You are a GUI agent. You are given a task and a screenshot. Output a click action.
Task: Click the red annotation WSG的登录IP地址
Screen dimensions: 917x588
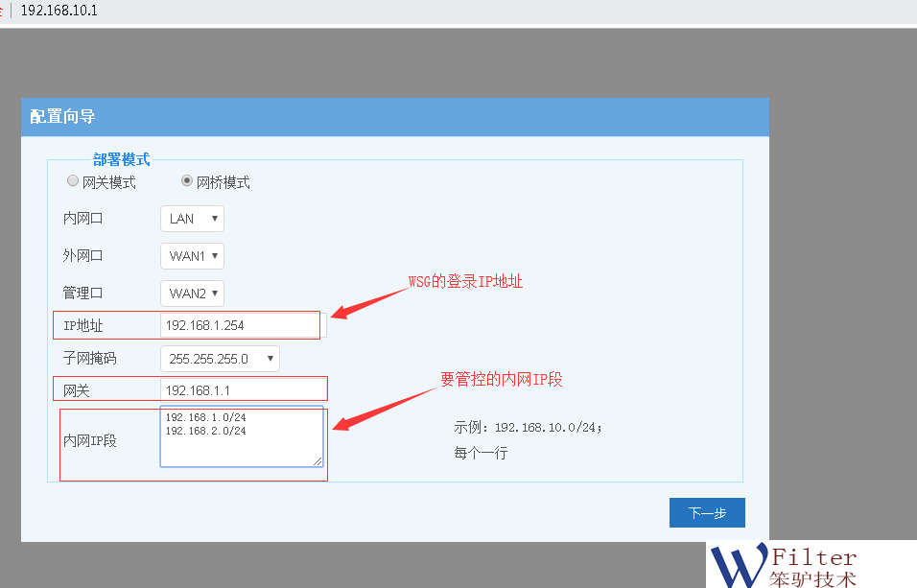(x=465, y=282)
